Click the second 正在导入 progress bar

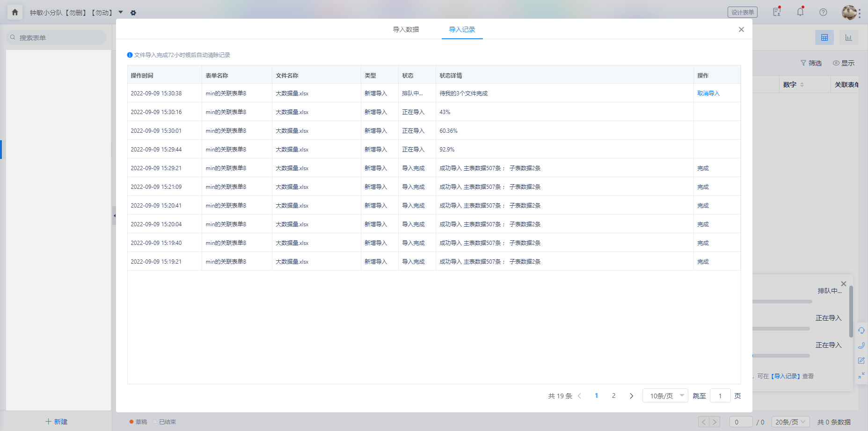781,356
